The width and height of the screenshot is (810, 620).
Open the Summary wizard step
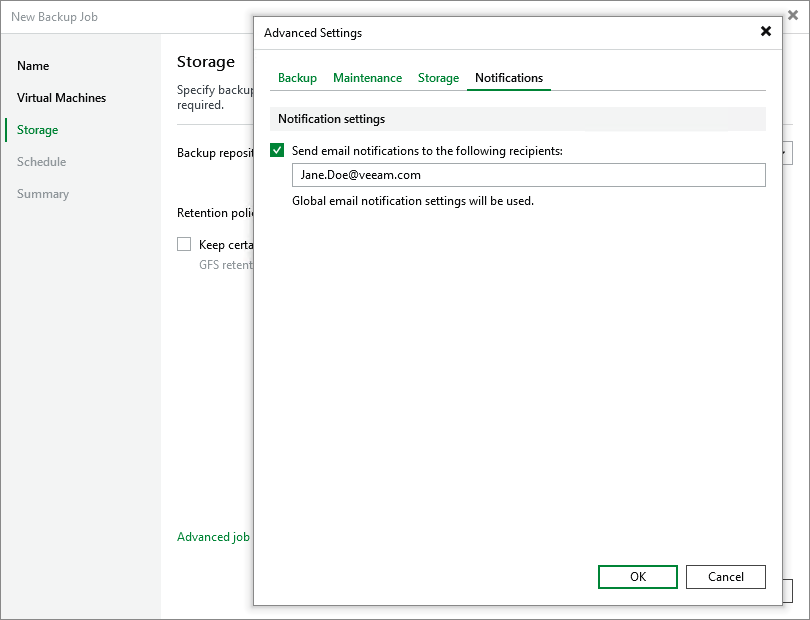click(x=43, y=194)
